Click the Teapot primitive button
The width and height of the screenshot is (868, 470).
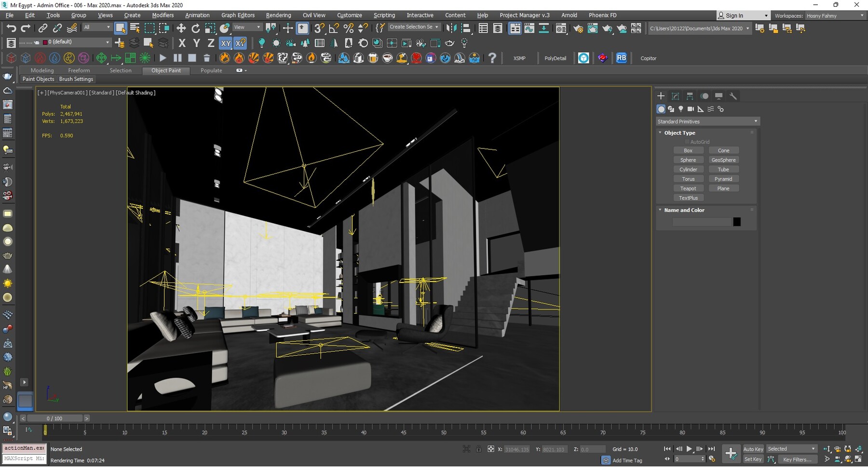[x=688, y=188]
